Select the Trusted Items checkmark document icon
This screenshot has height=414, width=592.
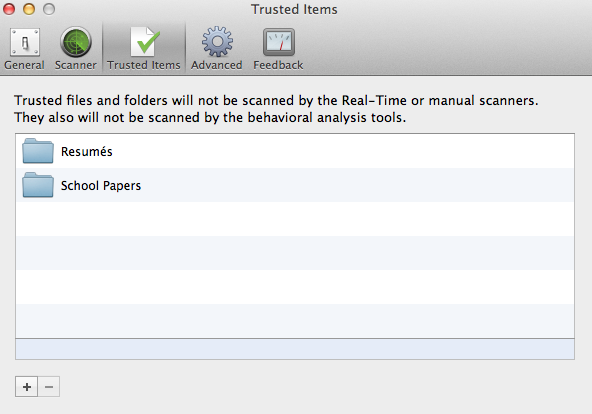[x=145, y=42]
